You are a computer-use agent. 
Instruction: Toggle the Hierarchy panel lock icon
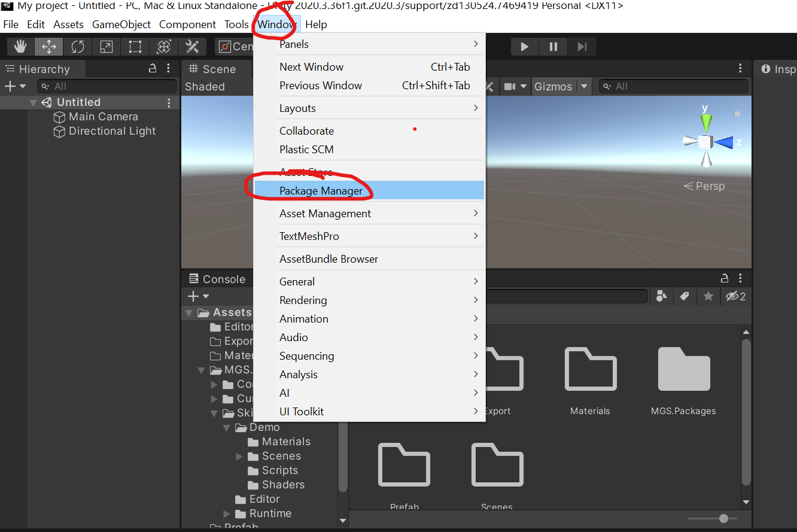[153, 68]
